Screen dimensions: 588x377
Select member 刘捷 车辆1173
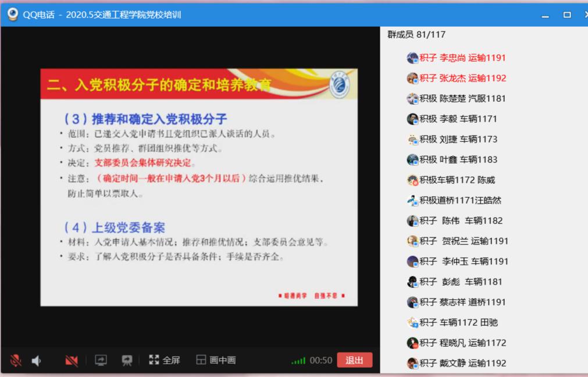[458, 139]
